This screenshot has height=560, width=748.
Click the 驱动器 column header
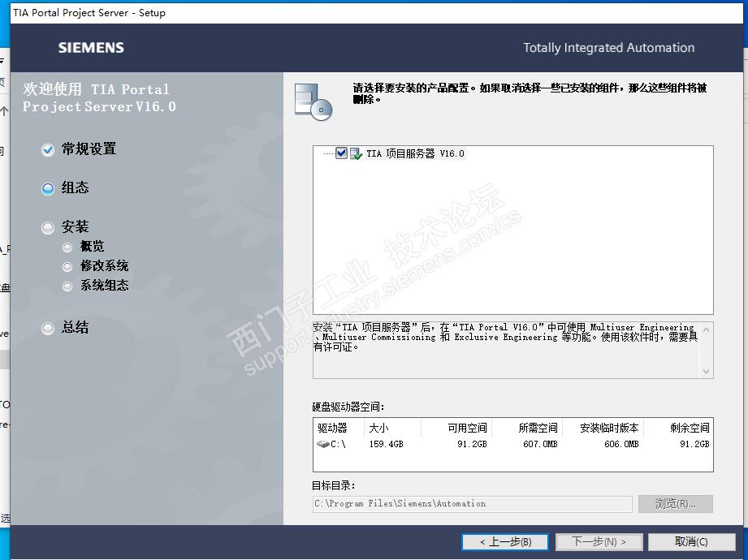[339, 428]
